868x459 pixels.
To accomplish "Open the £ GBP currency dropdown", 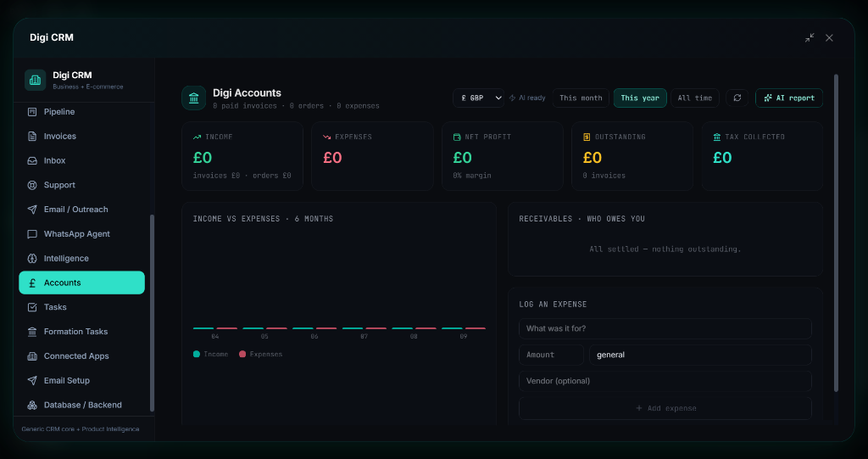I will pos(478,98).
